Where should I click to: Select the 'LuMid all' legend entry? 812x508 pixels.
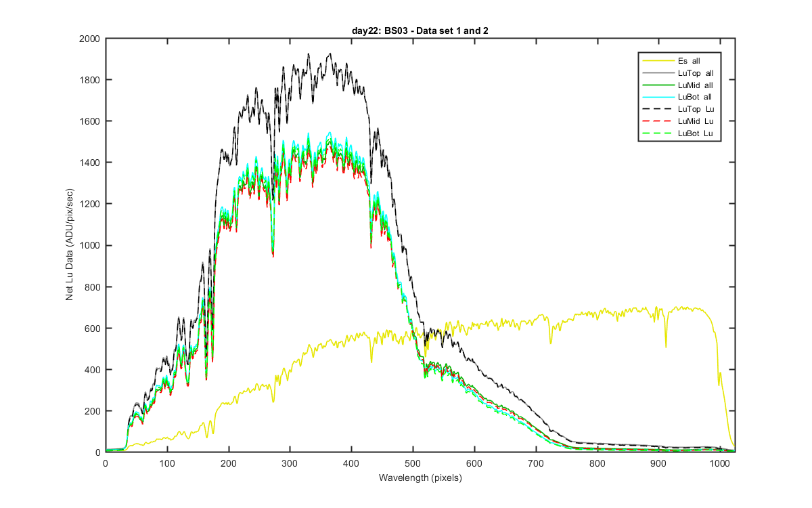[679, 85]
